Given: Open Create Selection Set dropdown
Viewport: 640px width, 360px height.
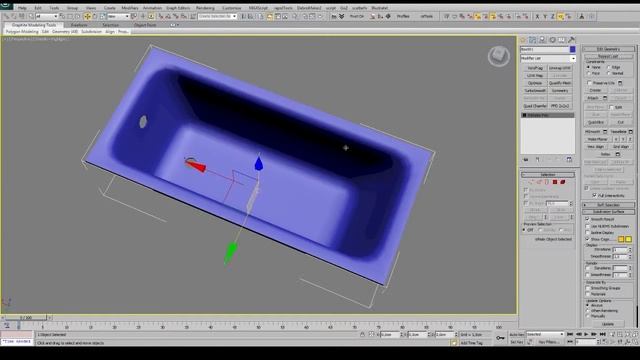Looking at the screenshot, I should (218, 16).
